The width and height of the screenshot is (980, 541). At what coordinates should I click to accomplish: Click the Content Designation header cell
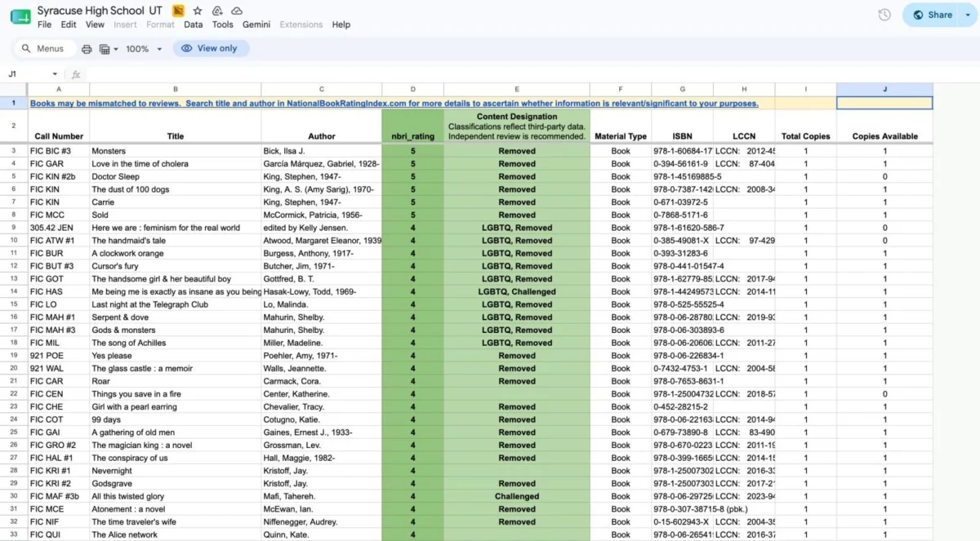(517, 126)
